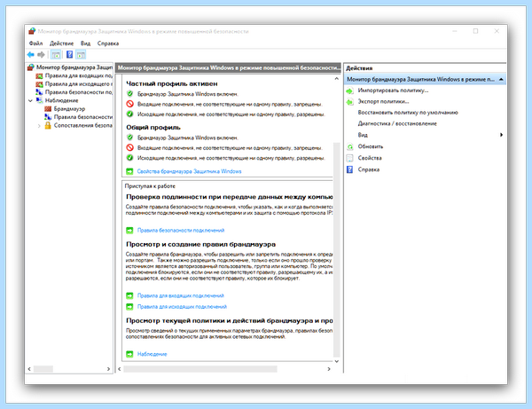Click the Наблюдение monitoring icon in tree
The width and height of the screenshot is (532, 409).
click(39, 100)
